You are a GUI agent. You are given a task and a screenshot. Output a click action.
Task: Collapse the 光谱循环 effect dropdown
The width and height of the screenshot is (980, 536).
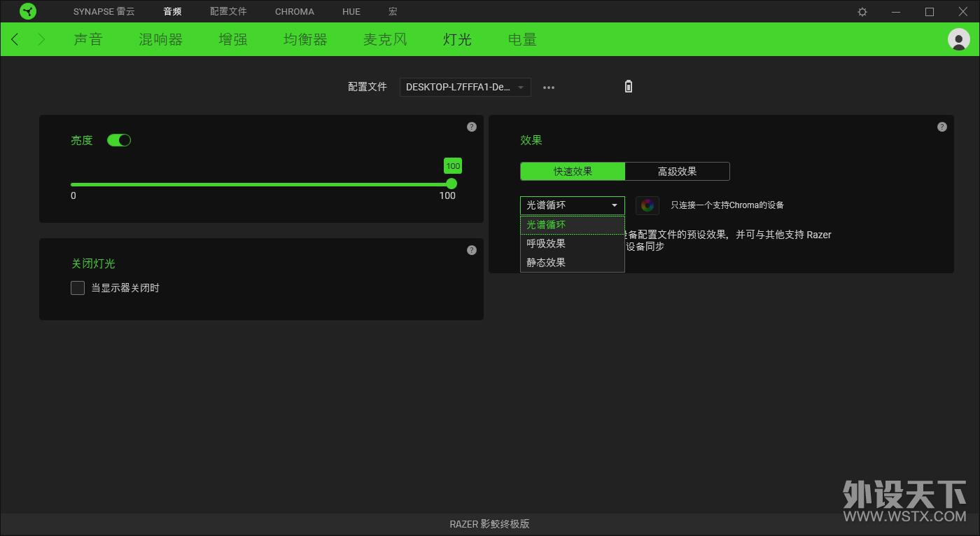pyautogui.click(x=573, y=205)
